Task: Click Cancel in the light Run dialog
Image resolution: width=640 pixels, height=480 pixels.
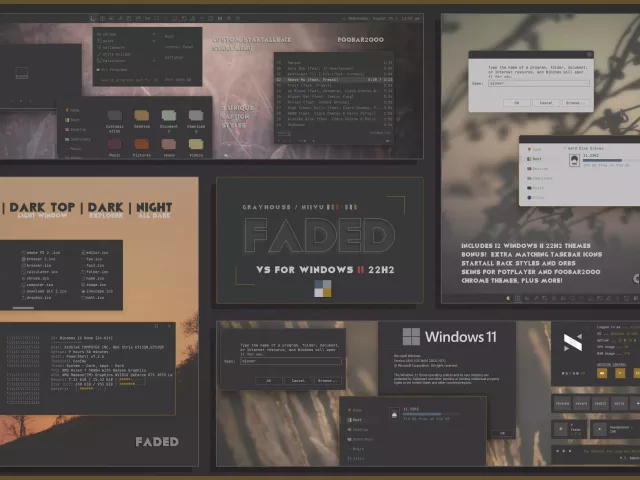Action: 546,103
